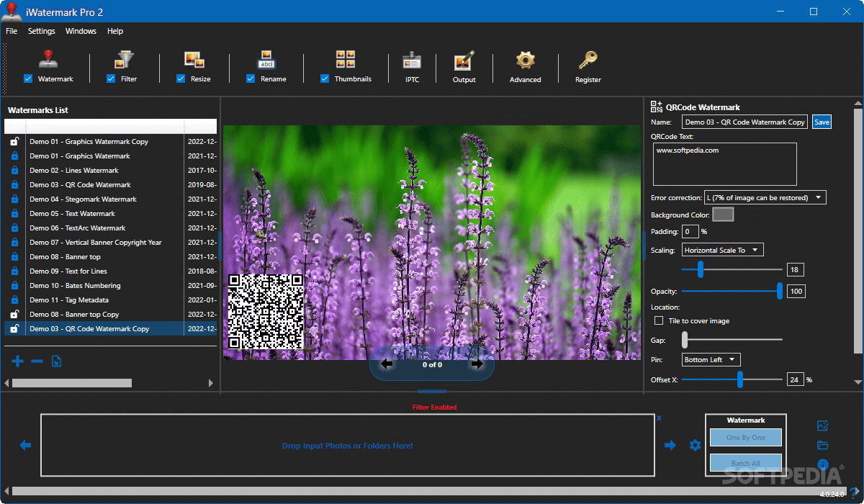Toggle the Filter checkbox

[111, 78]
